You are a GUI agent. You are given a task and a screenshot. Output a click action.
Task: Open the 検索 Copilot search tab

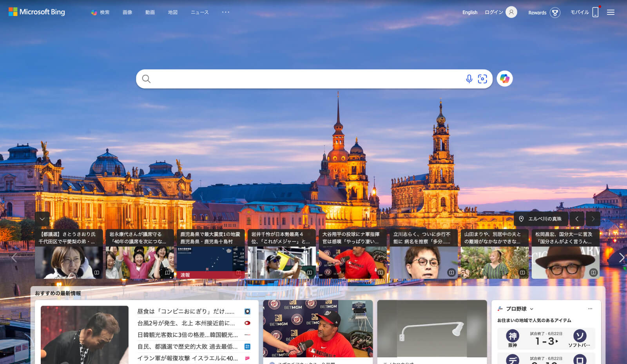click(100, 13)
